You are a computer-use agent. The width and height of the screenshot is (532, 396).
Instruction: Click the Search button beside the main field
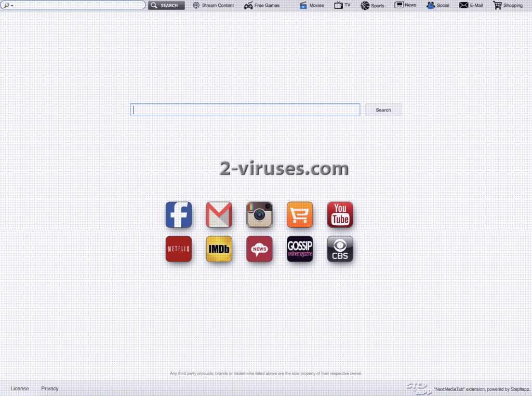tap(383, 110)
